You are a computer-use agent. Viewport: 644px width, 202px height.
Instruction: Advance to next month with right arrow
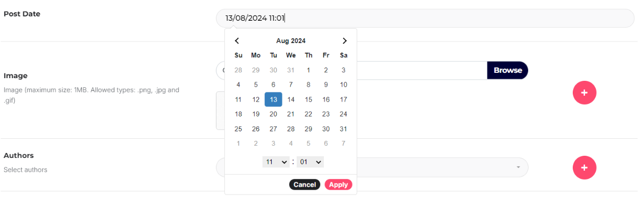coord(345,41)
